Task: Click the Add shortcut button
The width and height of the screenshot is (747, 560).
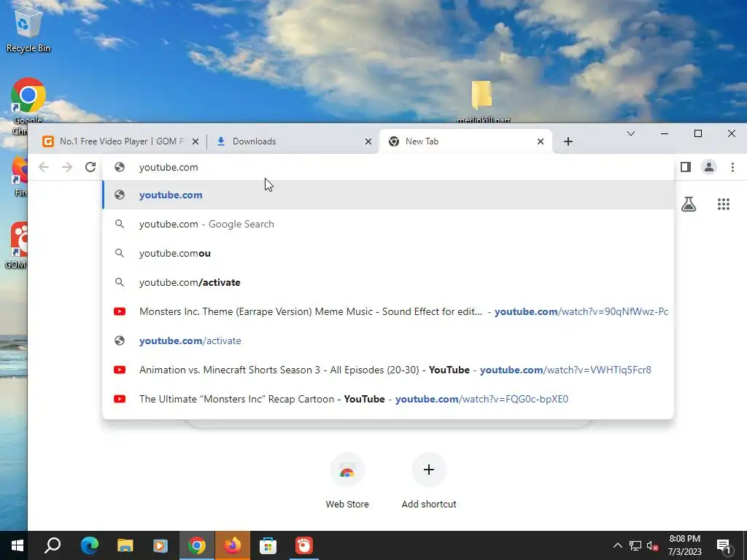Action: click(429, 481)
